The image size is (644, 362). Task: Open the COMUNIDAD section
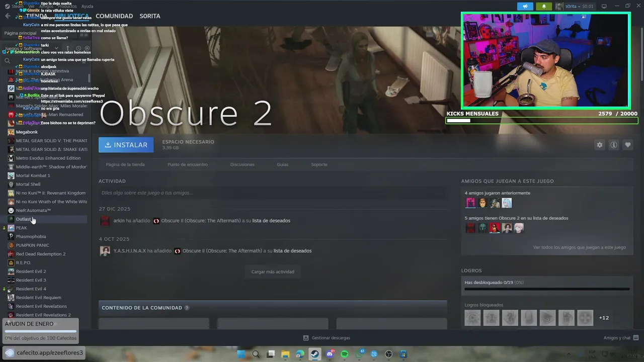point(114,16)
